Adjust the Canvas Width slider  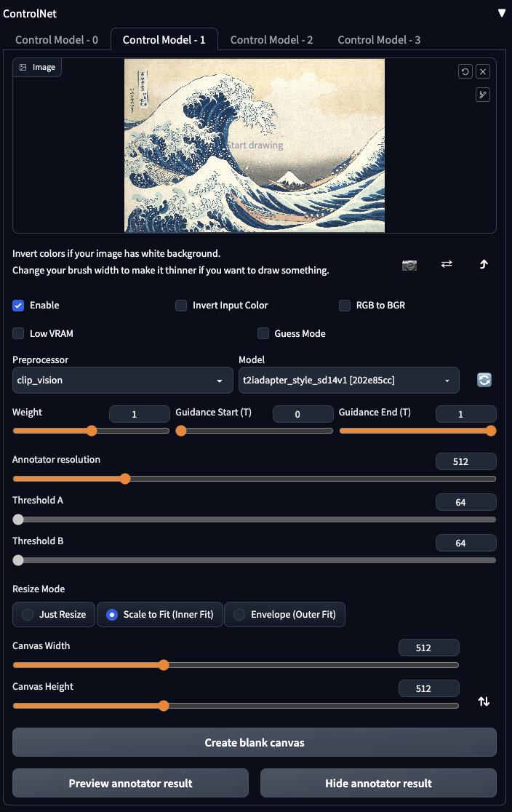point(236,665)
